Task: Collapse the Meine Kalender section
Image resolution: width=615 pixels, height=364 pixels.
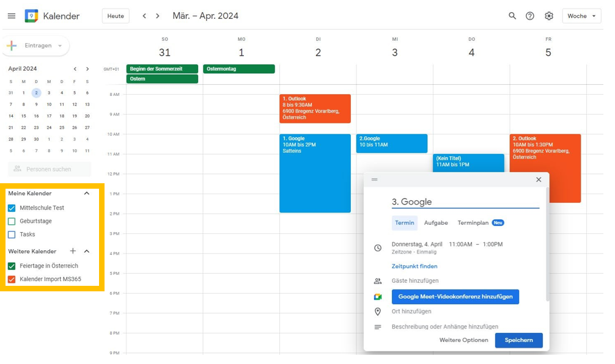Action: [x=87, y=194]
